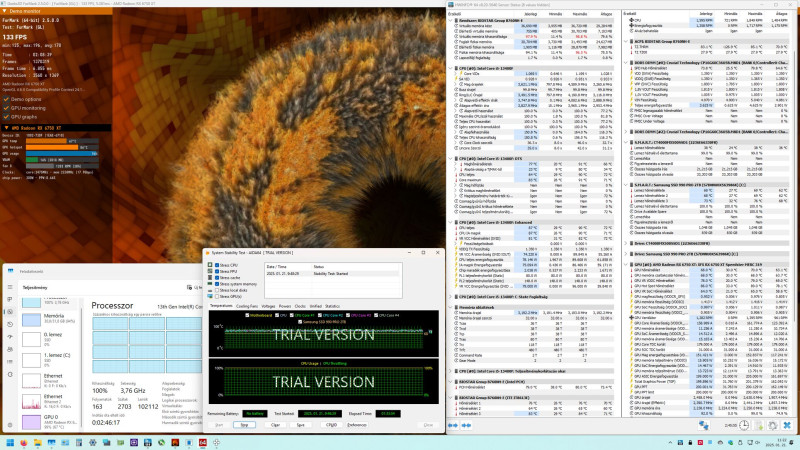Switch to Cooling Fans tab in AIDA64
The height and width of the screenshot is (450, 800).
point(247,306)
